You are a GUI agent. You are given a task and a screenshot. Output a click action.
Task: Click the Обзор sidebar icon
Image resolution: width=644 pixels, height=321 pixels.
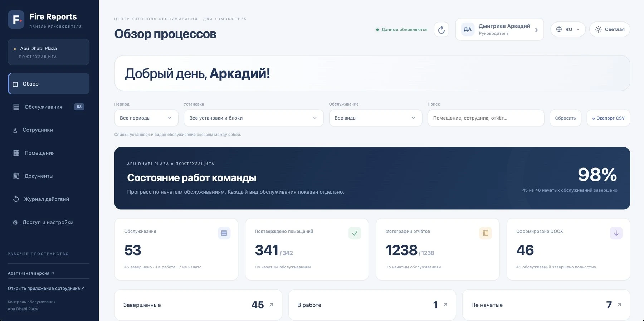15,84
